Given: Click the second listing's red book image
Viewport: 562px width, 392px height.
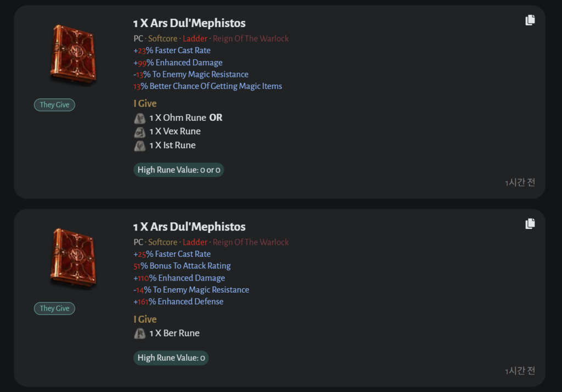Looking at the screenshot, I should pyautogui.click(x=72, y=258).
